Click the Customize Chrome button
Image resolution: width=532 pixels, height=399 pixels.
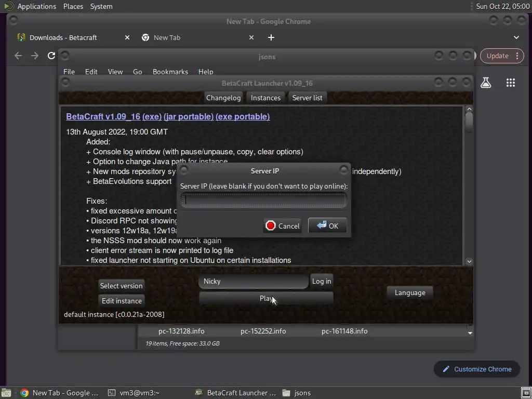tap(477, 369)
